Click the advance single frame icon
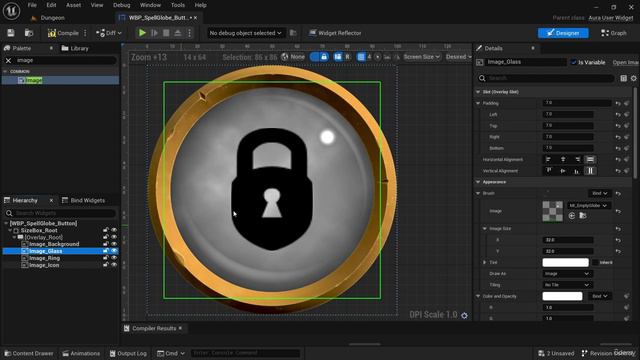 (154, 33)
